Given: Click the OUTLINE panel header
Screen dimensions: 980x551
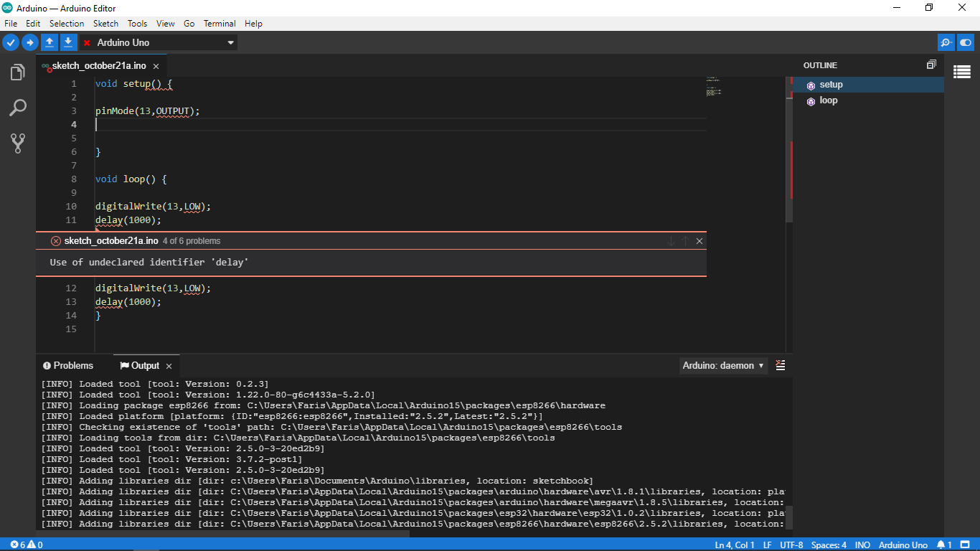Looking at the screenshot, I should coord(820,65).
